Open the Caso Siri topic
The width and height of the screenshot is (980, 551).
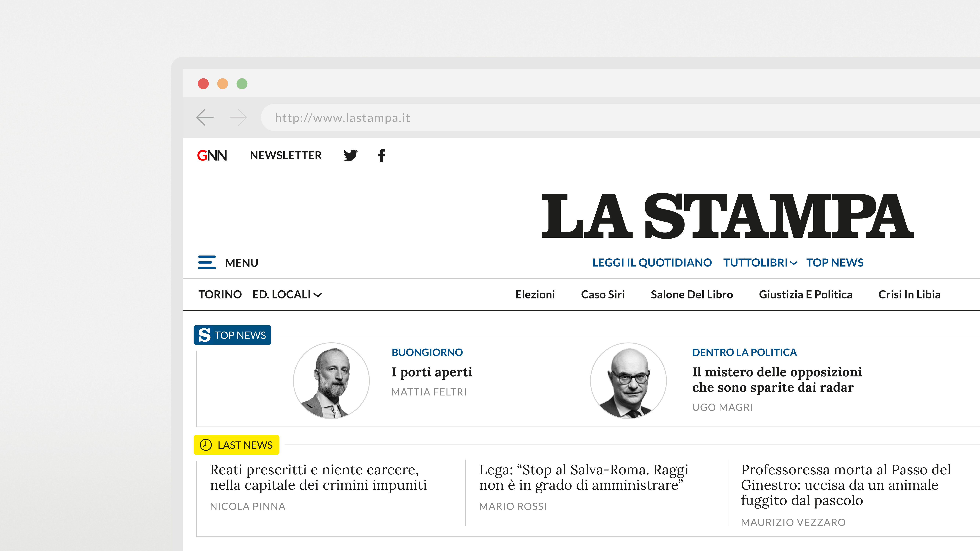(603, 294)
